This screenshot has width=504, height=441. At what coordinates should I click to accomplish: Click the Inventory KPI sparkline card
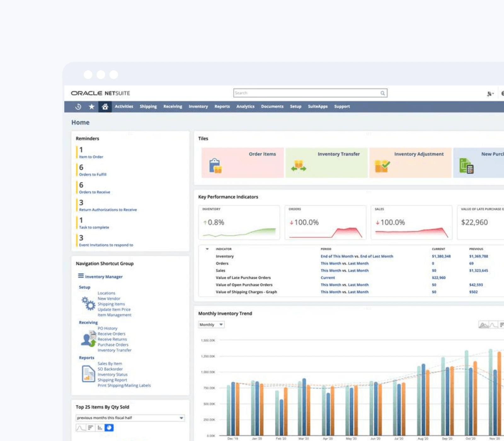tap(239, 223)
